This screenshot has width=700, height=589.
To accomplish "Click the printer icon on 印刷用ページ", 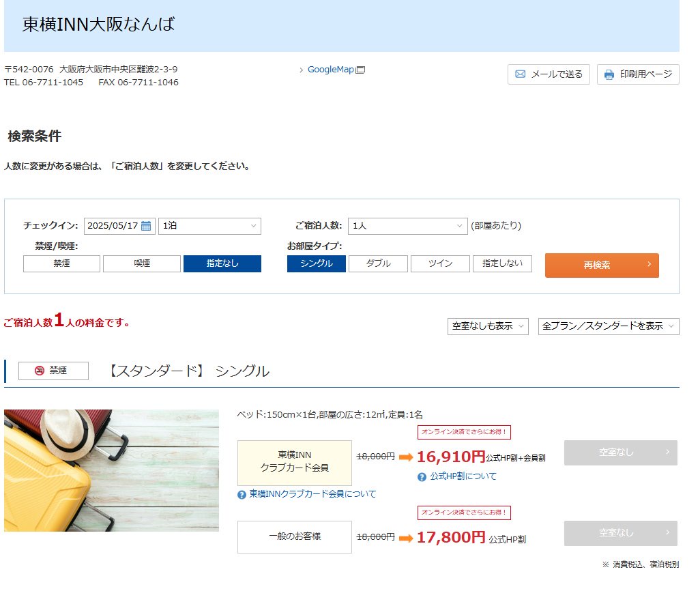I will [x=609, y=74].
